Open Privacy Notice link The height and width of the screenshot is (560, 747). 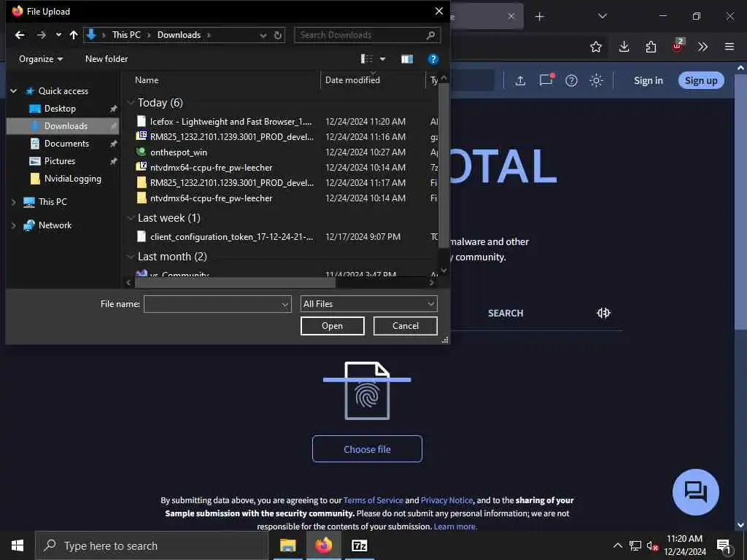click(x=446, y=500)
